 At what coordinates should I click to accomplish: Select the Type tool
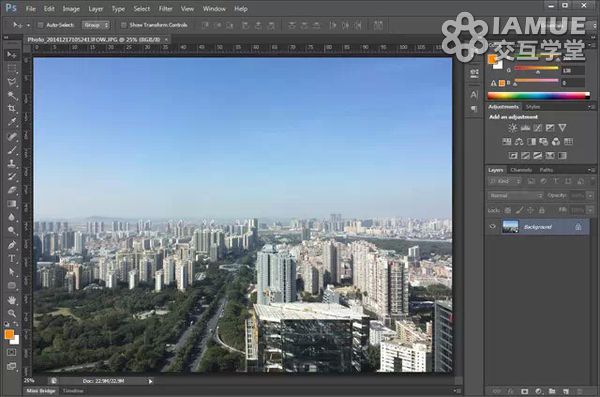[x=12, y=258]
